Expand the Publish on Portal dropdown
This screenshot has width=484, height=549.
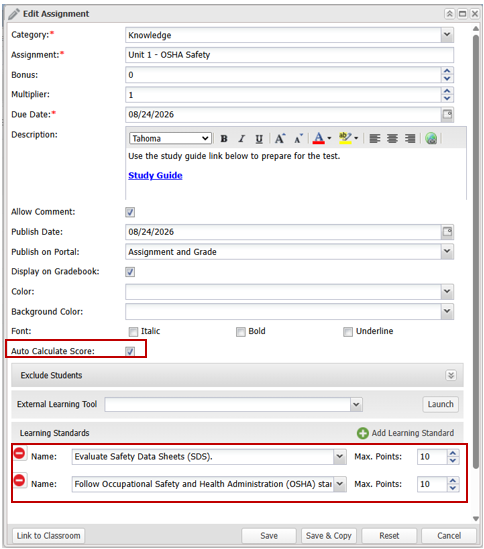[447, 251]
